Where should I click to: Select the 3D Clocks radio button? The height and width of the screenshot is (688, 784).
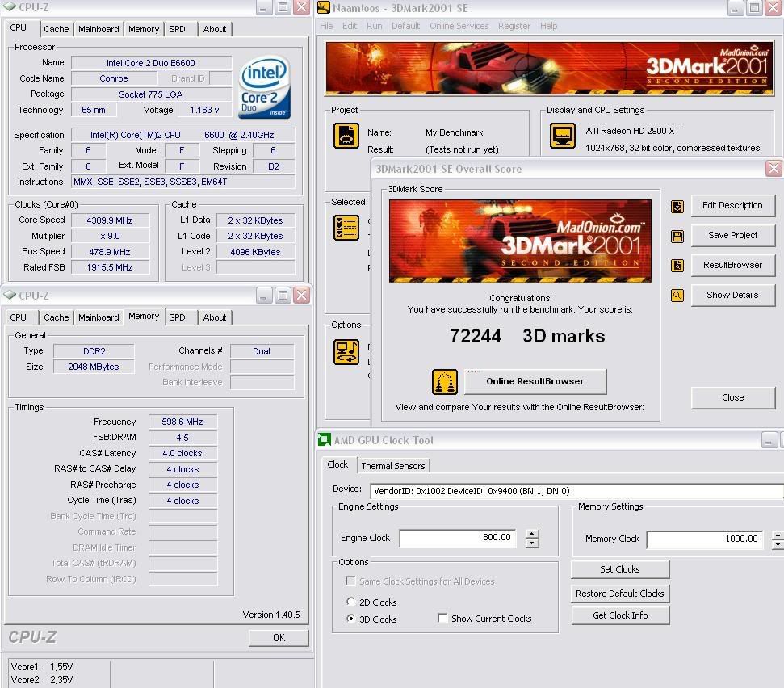[x=351, y=619]
